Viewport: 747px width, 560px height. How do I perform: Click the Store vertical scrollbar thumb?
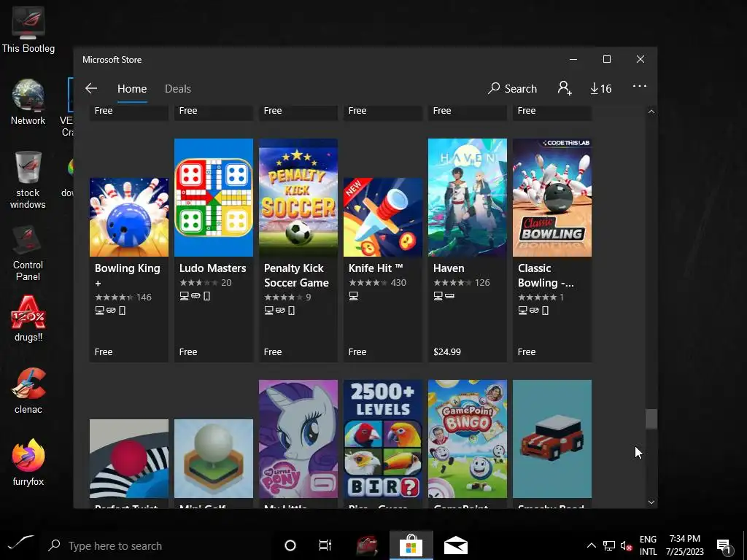click(x=651, y=419)
